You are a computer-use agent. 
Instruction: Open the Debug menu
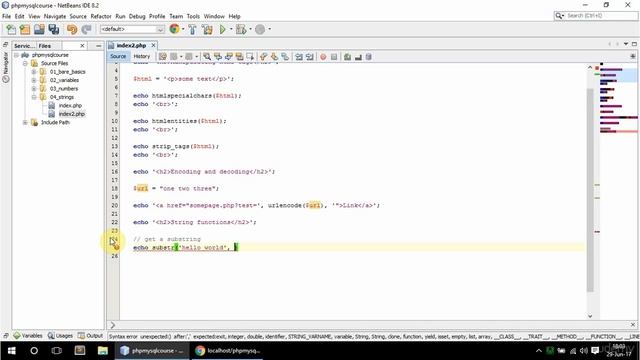point(137,16)
